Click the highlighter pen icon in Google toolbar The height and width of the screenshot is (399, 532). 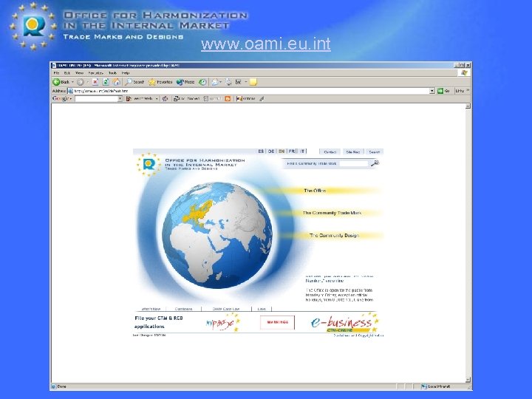tap(262, 99)
